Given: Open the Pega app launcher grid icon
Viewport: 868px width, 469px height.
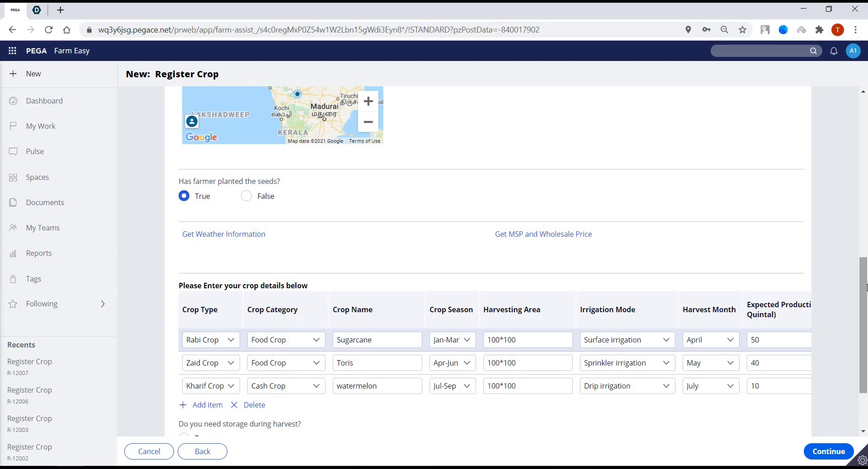Looking at the screenshot, I should (12, 51).
